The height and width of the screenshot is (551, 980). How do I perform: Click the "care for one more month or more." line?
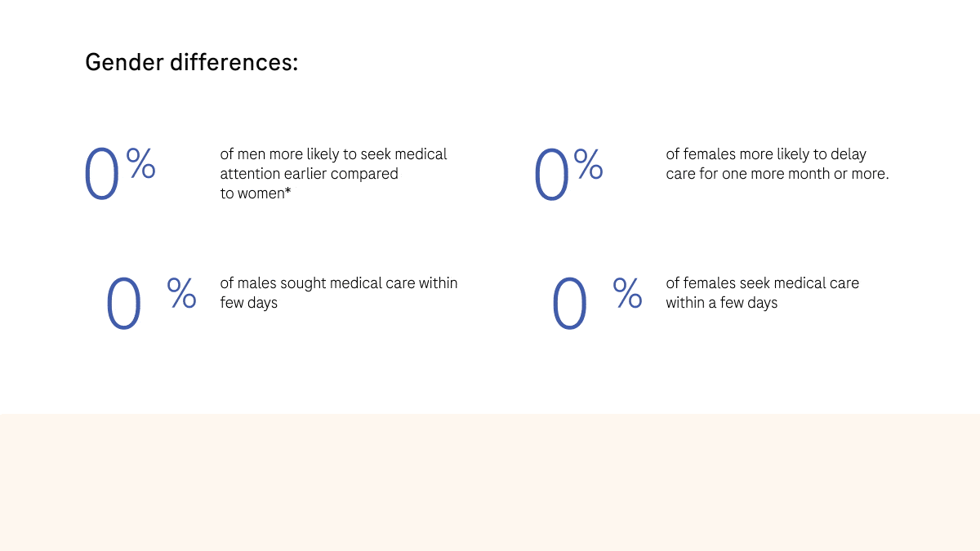coord(777,174)
